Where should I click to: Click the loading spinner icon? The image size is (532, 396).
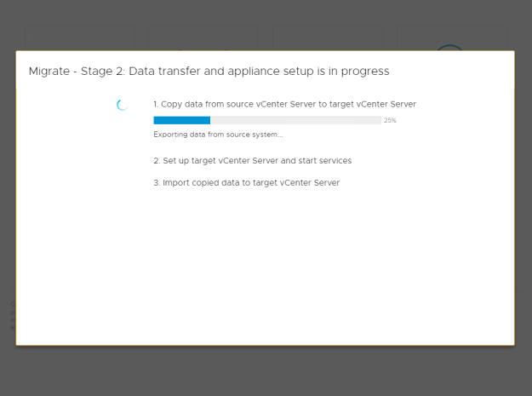click(x=122, y=105)
